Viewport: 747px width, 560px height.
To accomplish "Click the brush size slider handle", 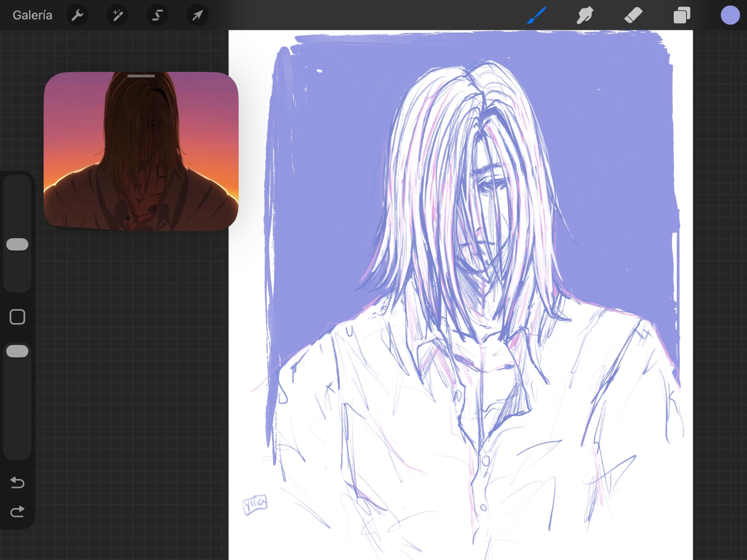I will pyautogui.click(x=18, y=244).
